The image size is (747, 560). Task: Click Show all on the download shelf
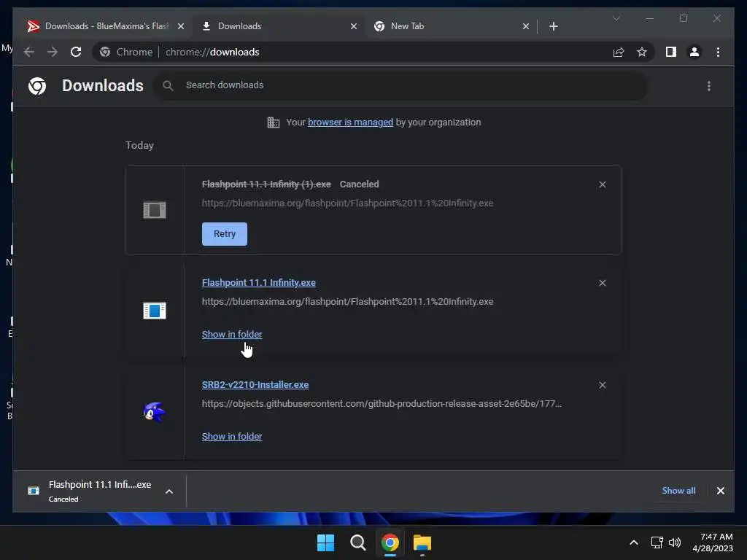678,491
